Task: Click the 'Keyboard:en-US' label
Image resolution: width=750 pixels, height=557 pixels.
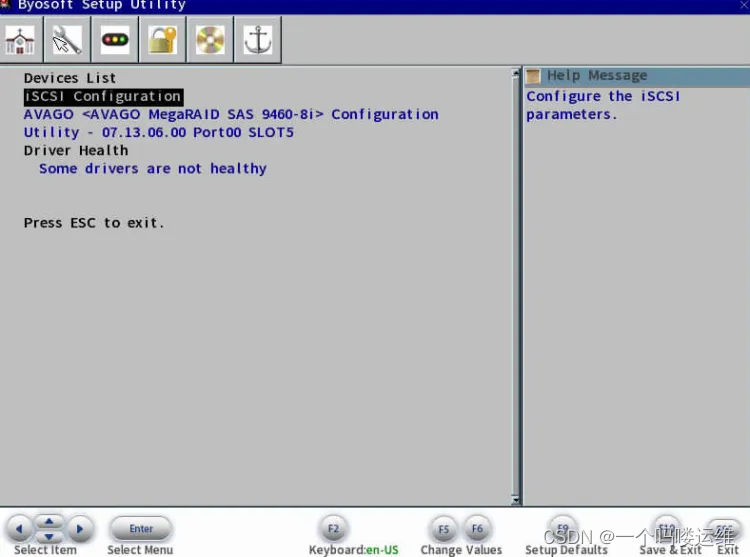Action: click(353, 550)
